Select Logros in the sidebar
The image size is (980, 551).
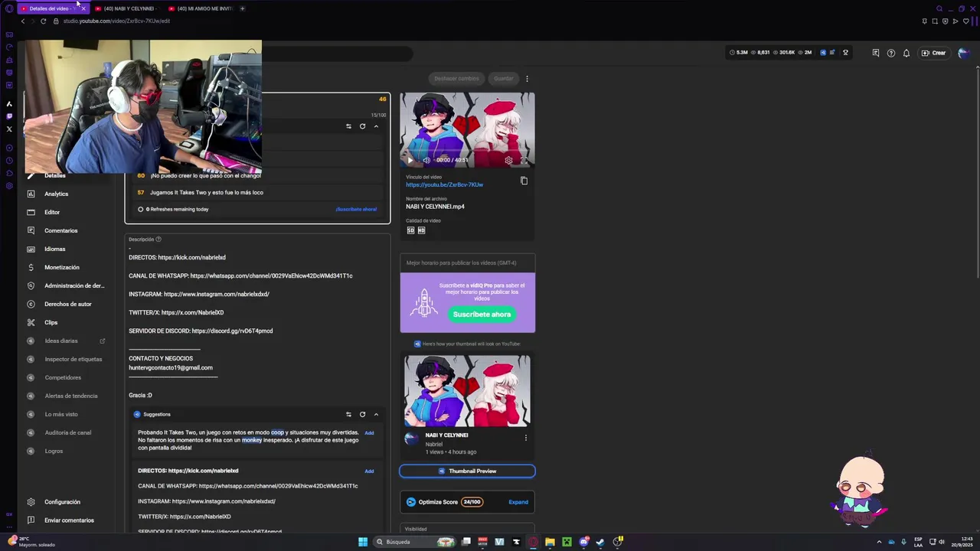54,451
